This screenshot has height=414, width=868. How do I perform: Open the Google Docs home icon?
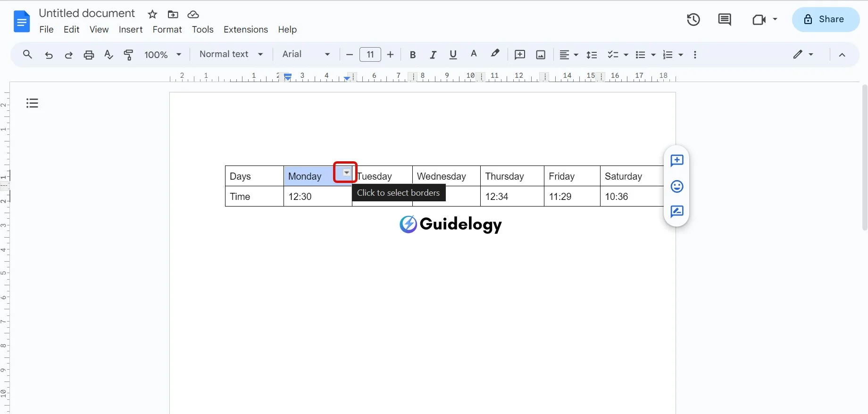click(22, 21)
